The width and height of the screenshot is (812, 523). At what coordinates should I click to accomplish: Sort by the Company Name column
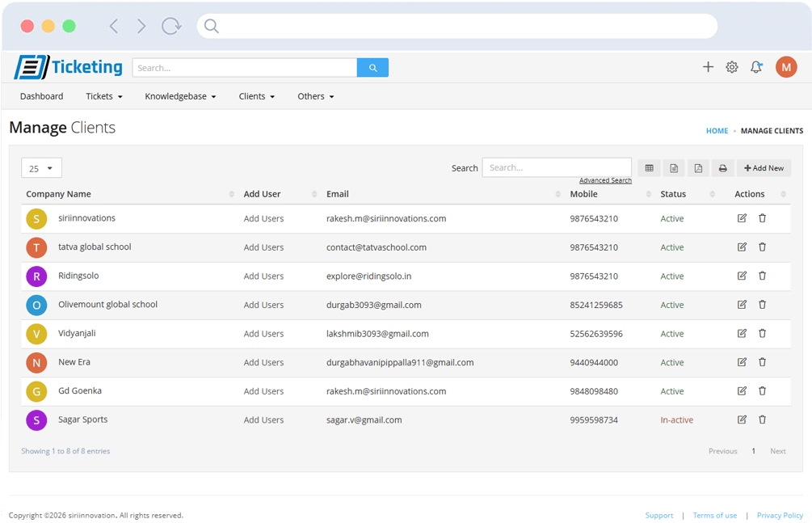pyautogui.click(x=59, y=194)
